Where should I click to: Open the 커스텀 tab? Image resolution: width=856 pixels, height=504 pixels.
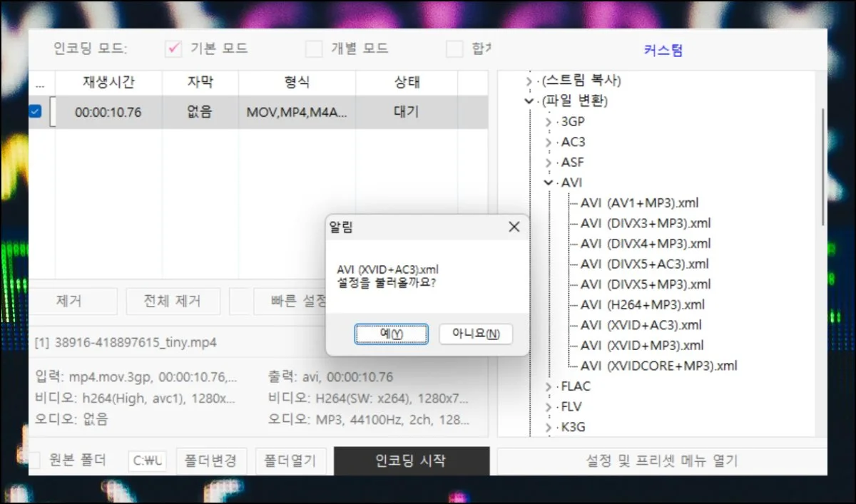click(663, 51)
